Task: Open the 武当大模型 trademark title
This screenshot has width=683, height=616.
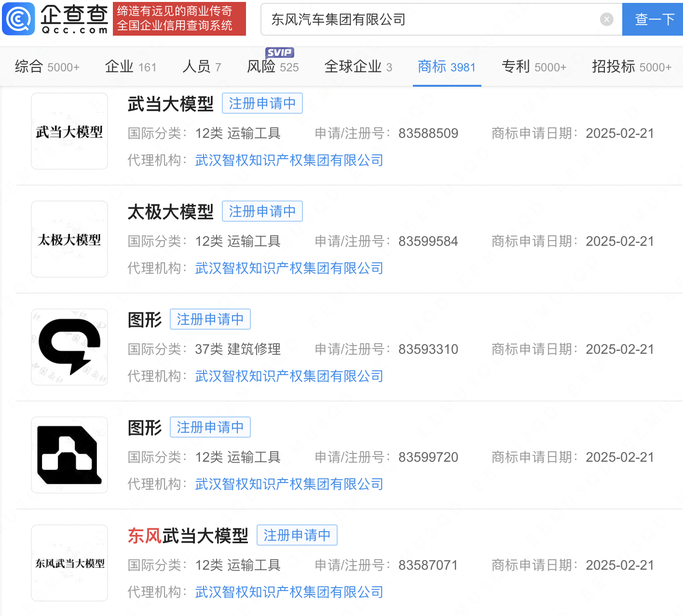Action: (x=170, y=104)
